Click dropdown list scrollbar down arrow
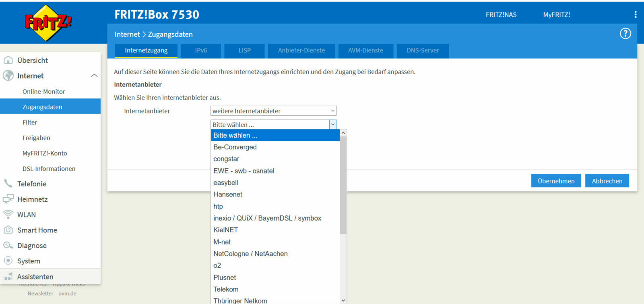 point(343,300)
